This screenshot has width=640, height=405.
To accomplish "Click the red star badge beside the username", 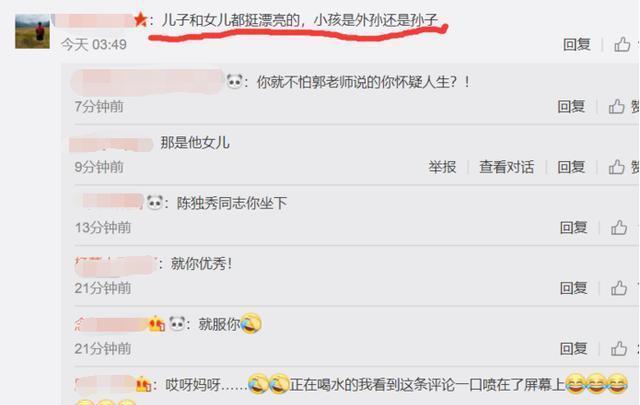I will [140, 19].
